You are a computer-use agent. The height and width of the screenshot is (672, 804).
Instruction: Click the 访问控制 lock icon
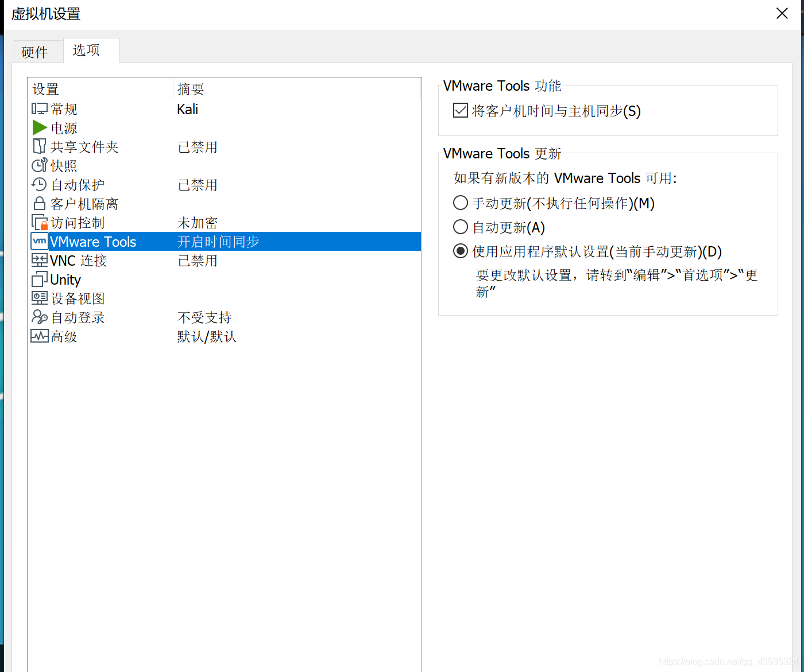pos(39,222)
